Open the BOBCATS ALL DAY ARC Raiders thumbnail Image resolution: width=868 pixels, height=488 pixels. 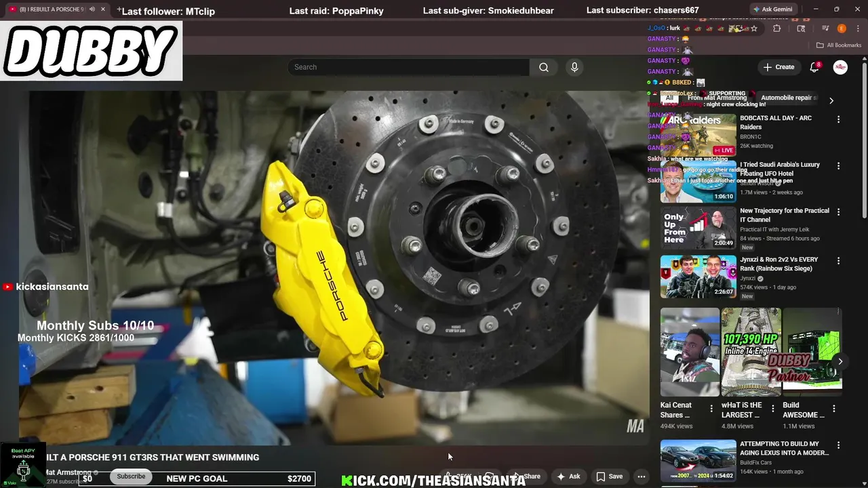[698, 135]
